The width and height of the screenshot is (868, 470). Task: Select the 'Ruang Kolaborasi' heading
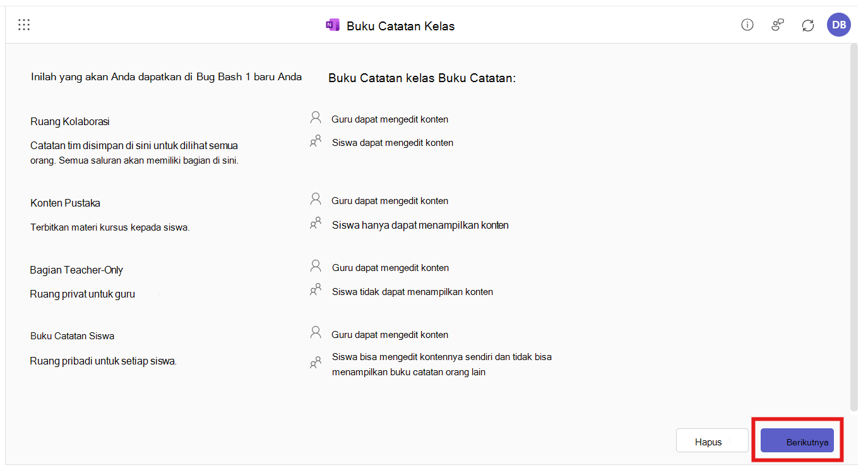[x=70, y=121]
